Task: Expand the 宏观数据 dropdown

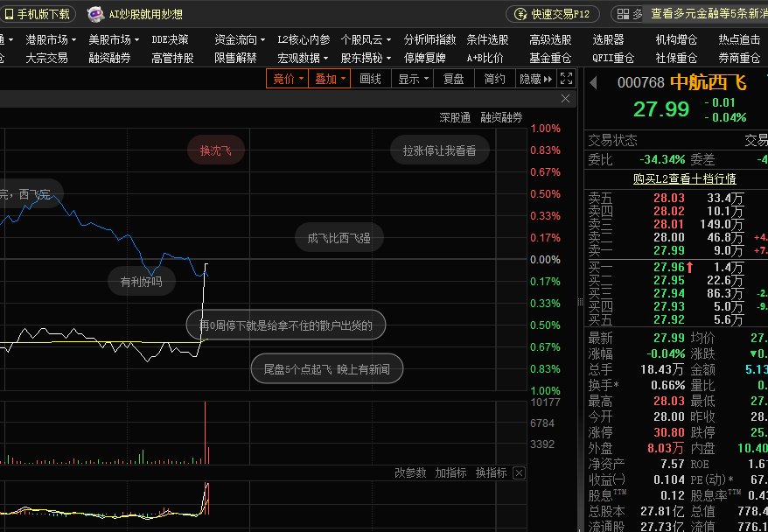Action: coord(303,59)
